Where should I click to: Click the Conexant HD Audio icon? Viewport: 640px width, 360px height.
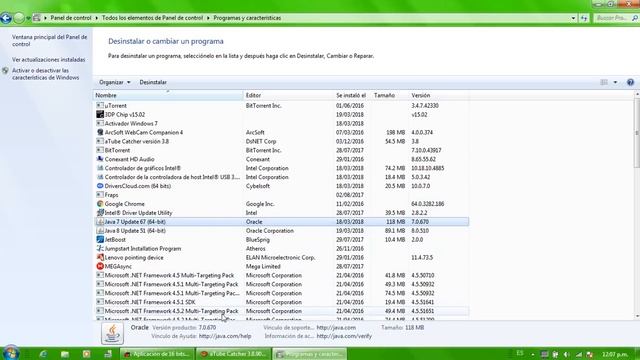[100, 159]
